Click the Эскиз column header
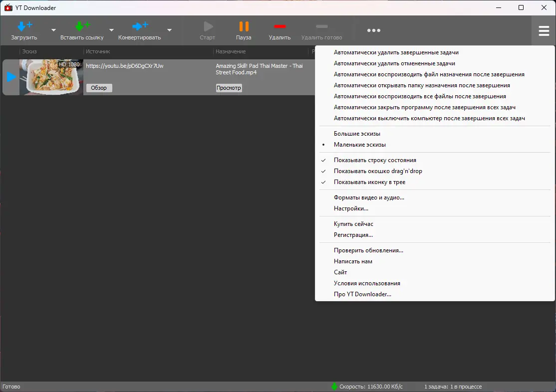The height and width of the screenshot is (392, 556). [x=29, y=51]
